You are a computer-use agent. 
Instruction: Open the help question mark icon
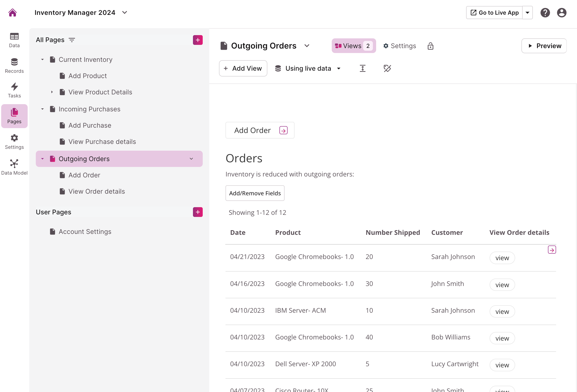point(545,13)
